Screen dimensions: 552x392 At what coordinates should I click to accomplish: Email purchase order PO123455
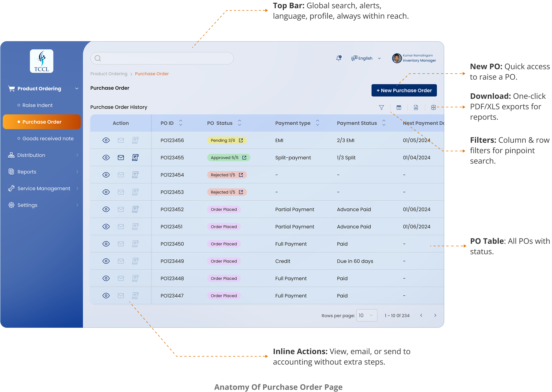pos(121,158)
